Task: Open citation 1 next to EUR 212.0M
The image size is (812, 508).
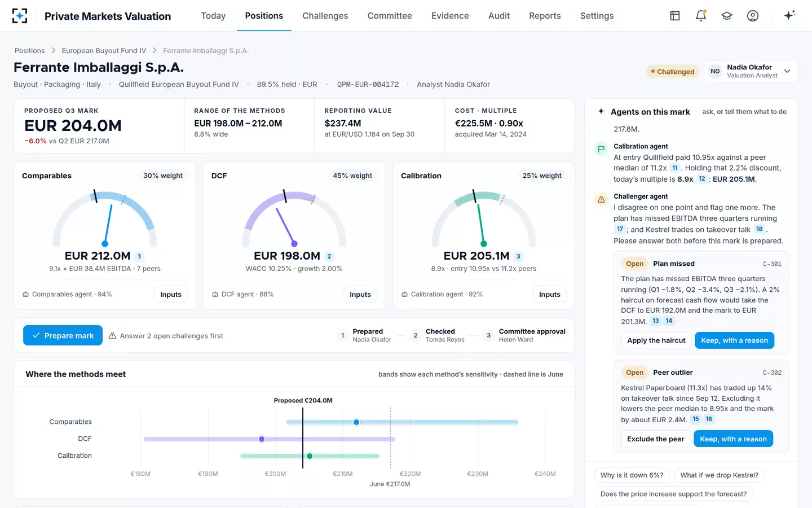Action: coord(140,256)
